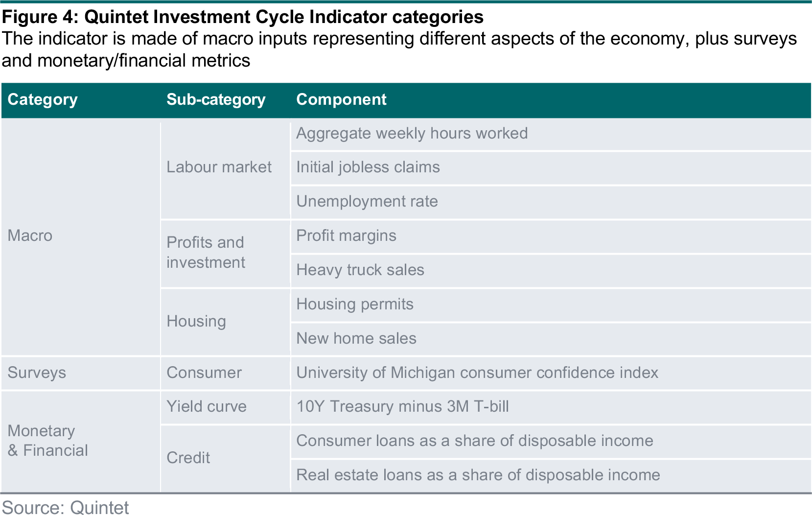Click the Initial jobless claims row
This screenshot has width=812, height=515.
point(551,168)
